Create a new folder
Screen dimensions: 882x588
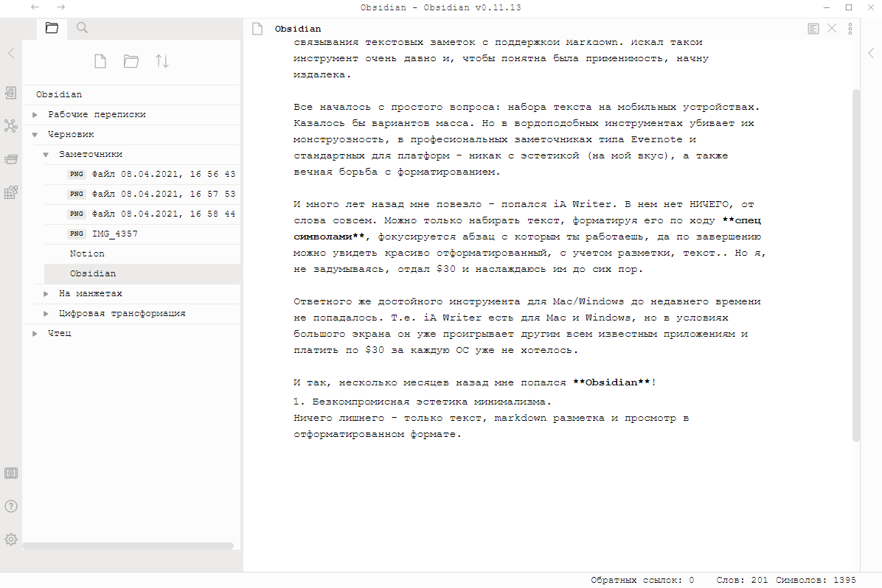[x=131, y=60]
